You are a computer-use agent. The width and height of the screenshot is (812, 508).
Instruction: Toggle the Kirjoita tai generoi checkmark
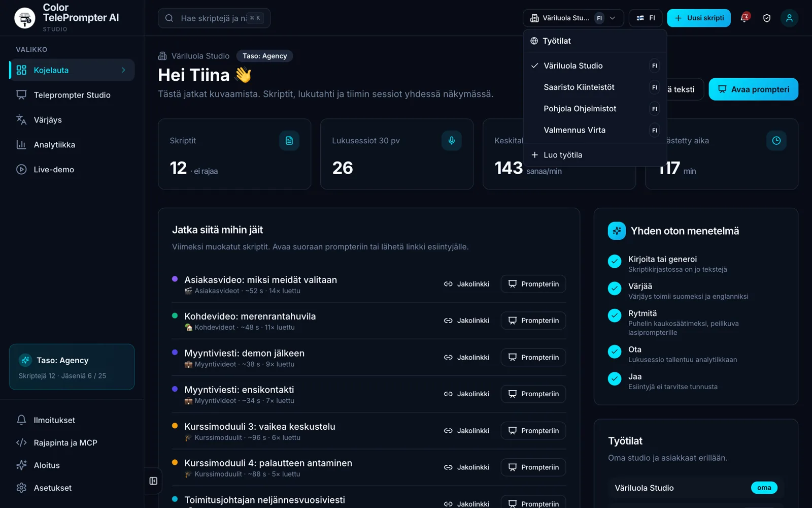tap(615, 261)
